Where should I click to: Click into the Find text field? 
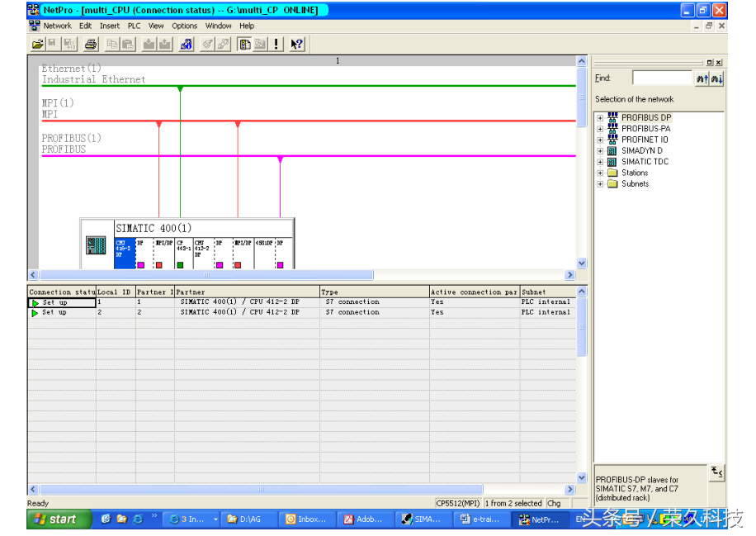[x=662, y=78]
